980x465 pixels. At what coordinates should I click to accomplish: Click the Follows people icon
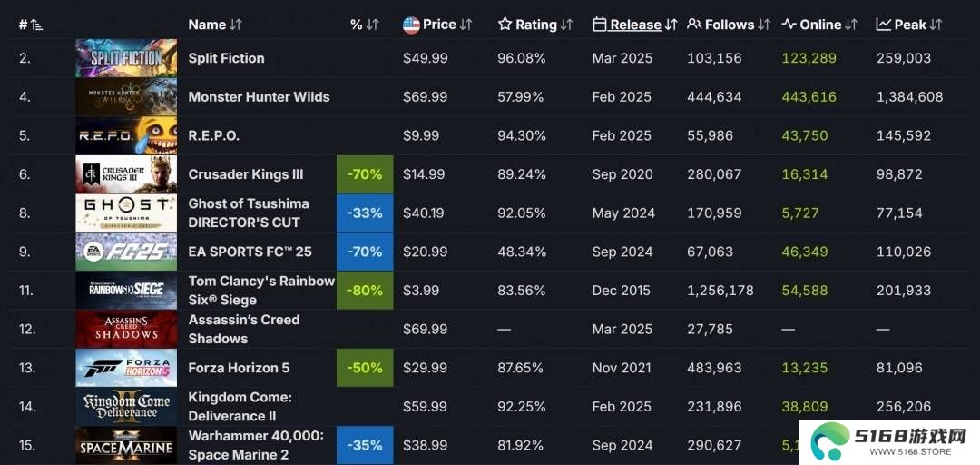[694, 25]
